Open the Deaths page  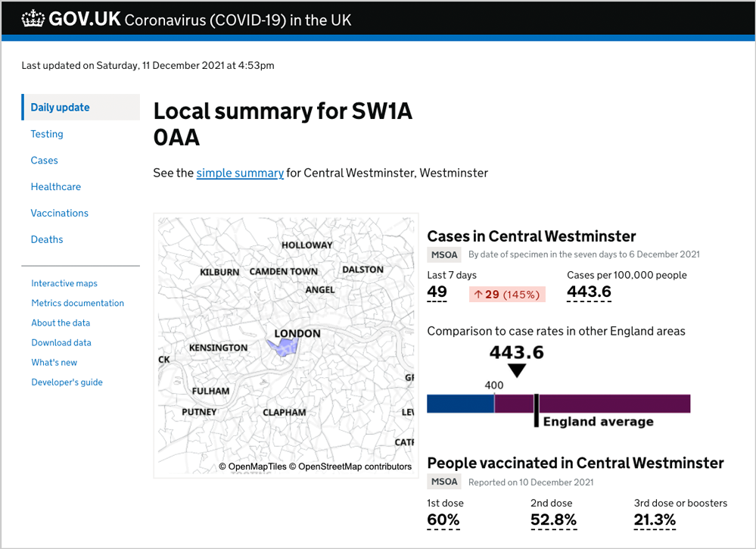click(x=47, y=239)
